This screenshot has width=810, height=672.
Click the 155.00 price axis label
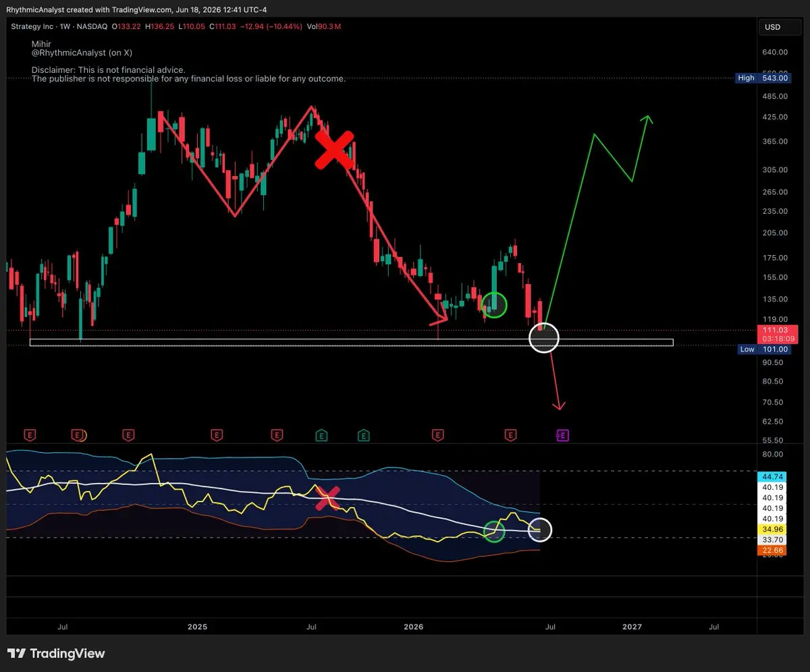pyautogui.click(x=775, y=277)
